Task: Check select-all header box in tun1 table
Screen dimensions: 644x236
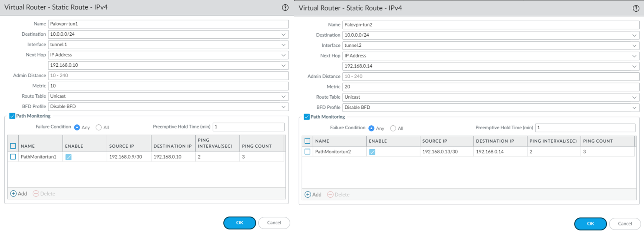Action: [13, 146]
